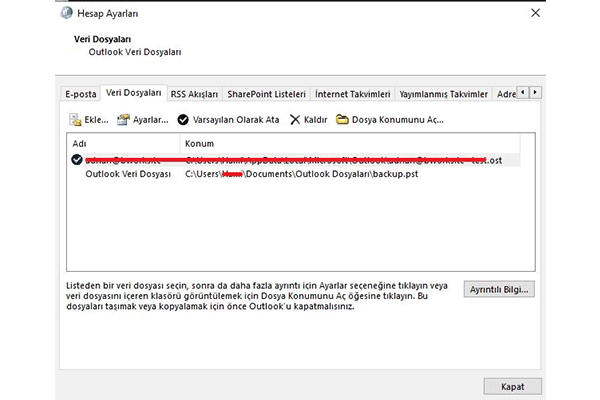This screenshot has width=600, height=400.
Task: Open Ayarlar... settings for data file
Action: click(x=142, y=120)
